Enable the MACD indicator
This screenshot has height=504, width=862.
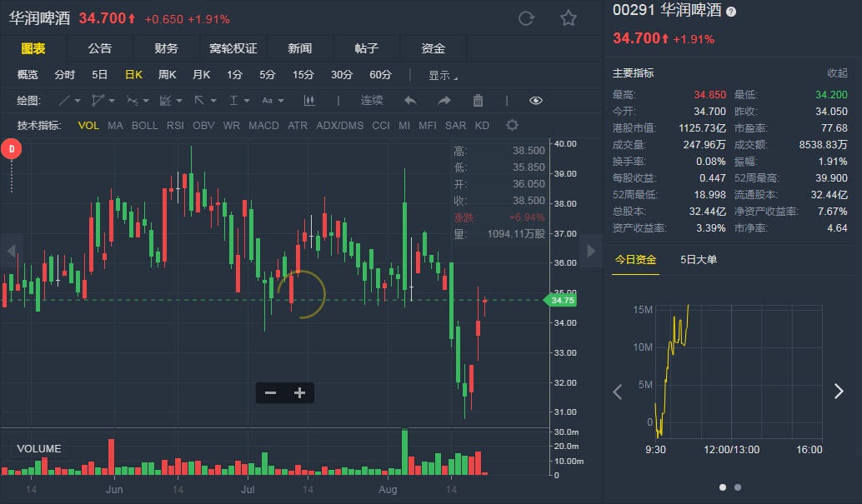[263, 125]
